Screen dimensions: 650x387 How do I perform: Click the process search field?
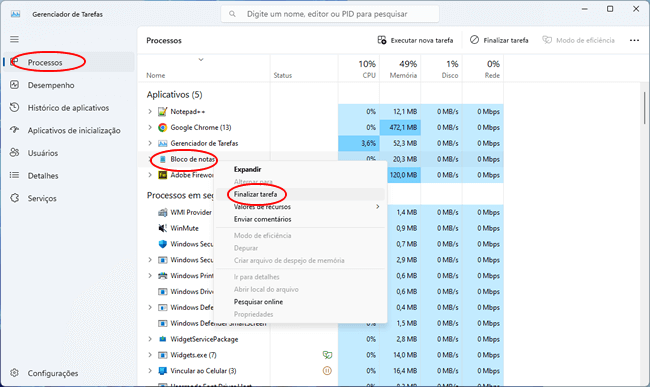click(330, 14)
